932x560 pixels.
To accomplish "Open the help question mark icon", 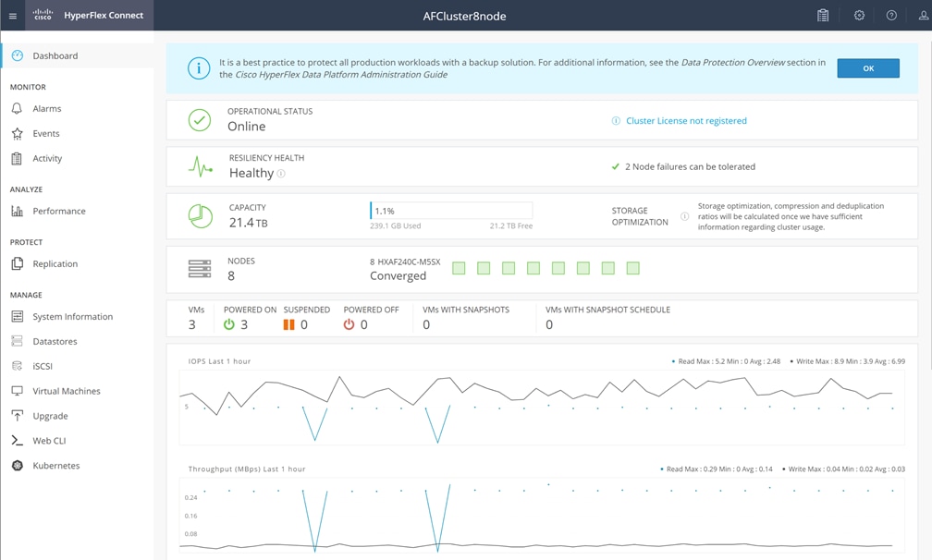I will [891, 16].
